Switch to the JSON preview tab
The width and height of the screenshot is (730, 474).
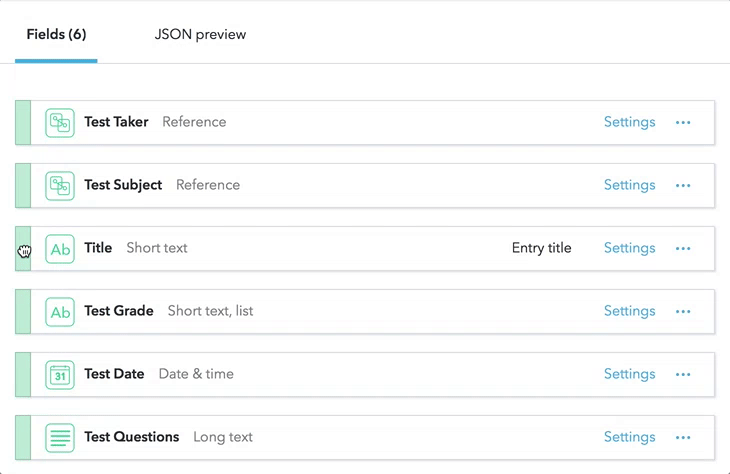[x=200, y=34]
